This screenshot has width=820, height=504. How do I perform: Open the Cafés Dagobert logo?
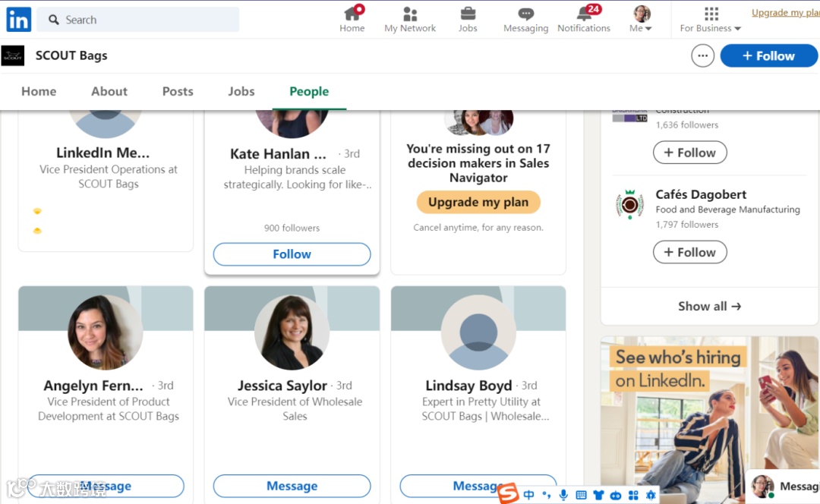[x=629, y=204]
